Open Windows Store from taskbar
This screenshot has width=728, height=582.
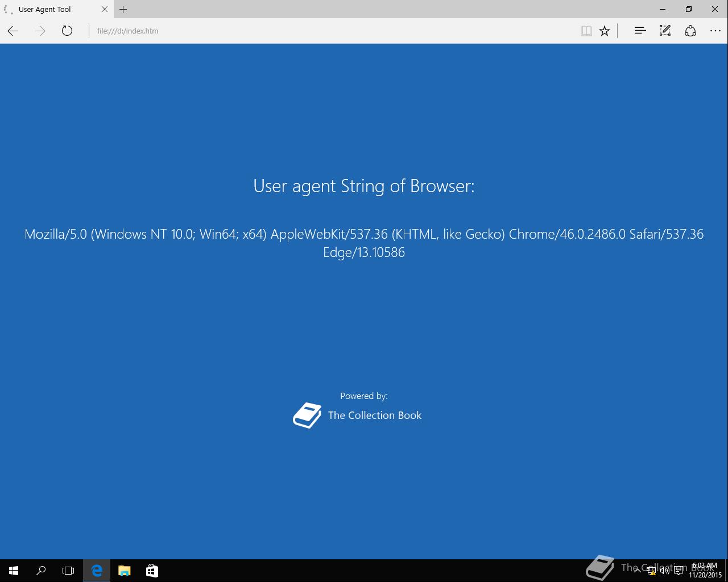(152, 571)
